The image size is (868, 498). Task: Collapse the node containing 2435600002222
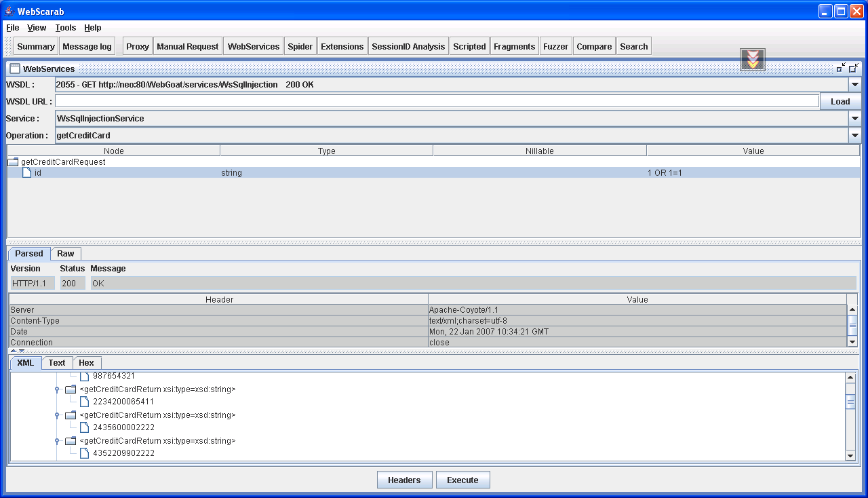58,415
